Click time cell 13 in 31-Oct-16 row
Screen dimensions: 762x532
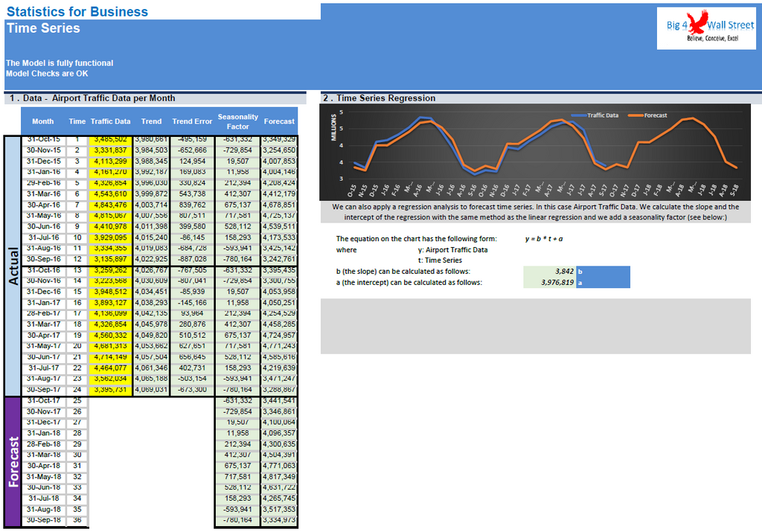(77, 270)
